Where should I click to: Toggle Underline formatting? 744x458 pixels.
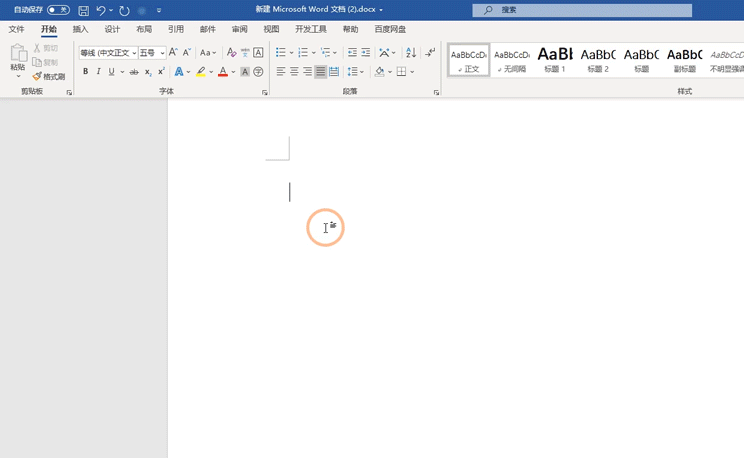coord(112,72)
